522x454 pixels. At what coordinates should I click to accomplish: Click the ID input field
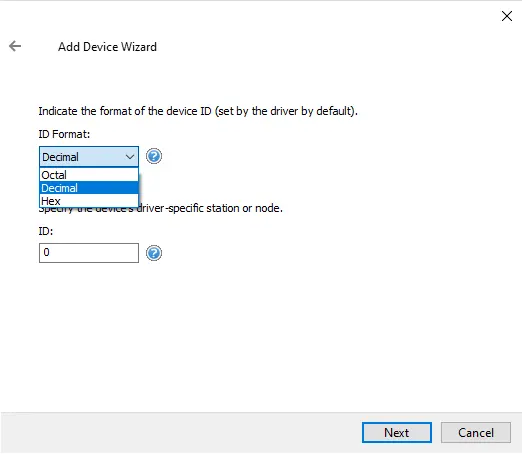89,253
